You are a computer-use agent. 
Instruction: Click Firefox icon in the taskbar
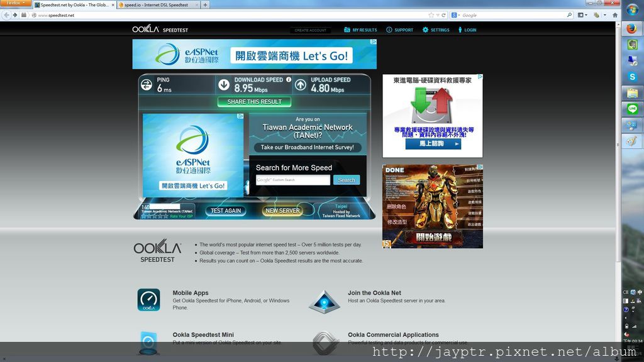pyautogui.click(x=632, y=28)
